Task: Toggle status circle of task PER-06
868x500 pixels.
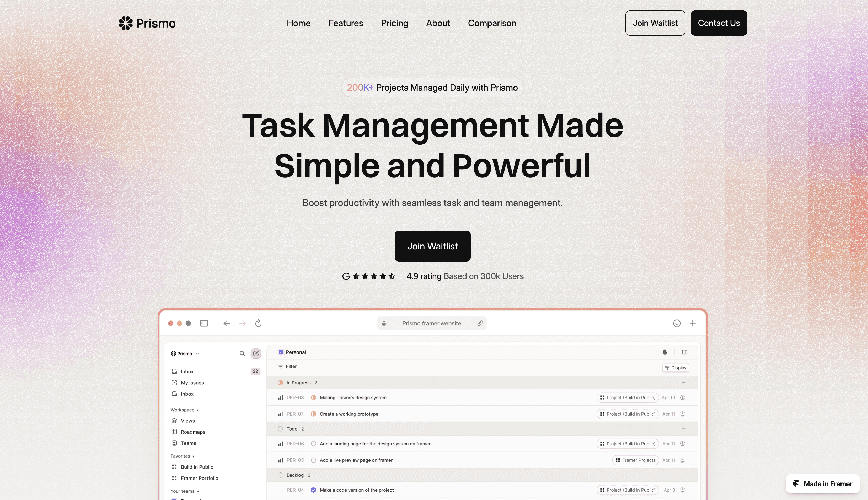Action: click(313, 444)
